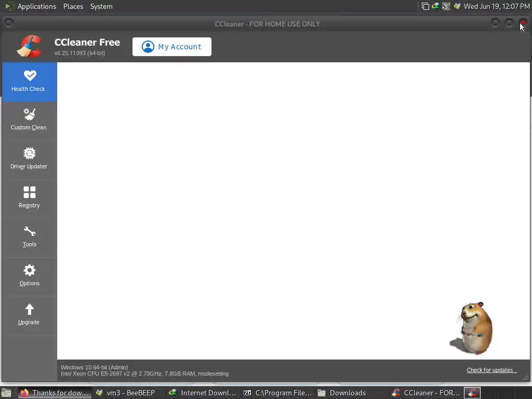
Task: Switch to the Firefox 'Thanks for dow...' taskbar window
Action: (x=55, y=393)
